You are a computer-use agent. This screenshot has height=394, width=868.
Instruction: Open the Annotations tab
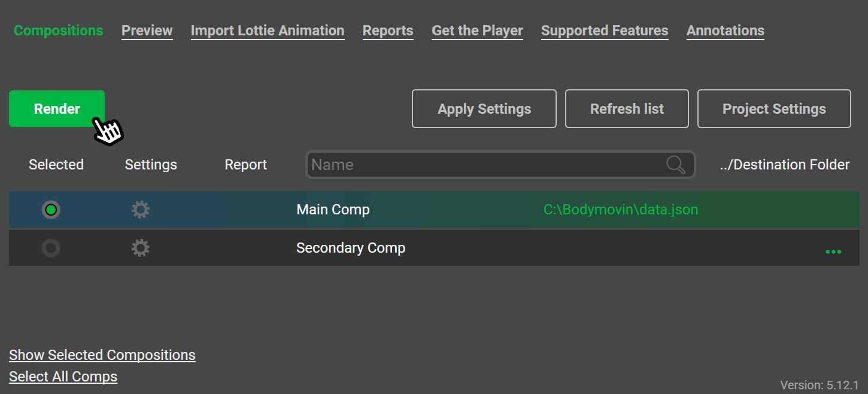coord(726,31)
